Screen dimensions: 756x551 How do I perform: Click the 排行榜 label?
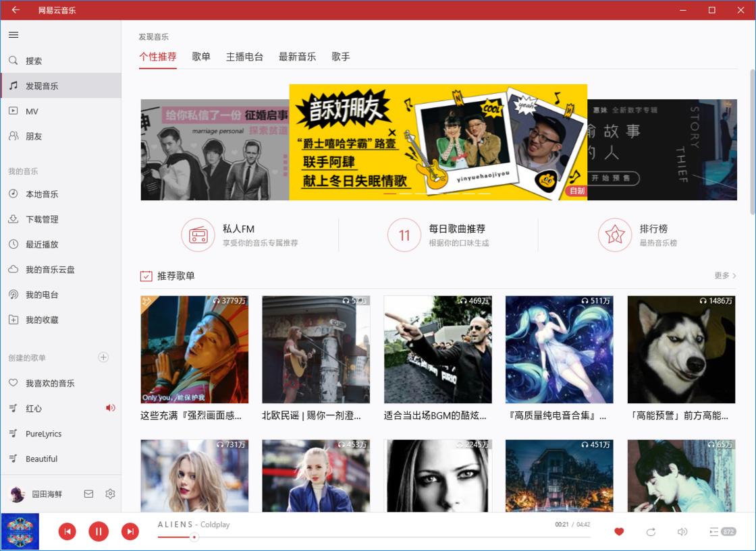point(653,229)
